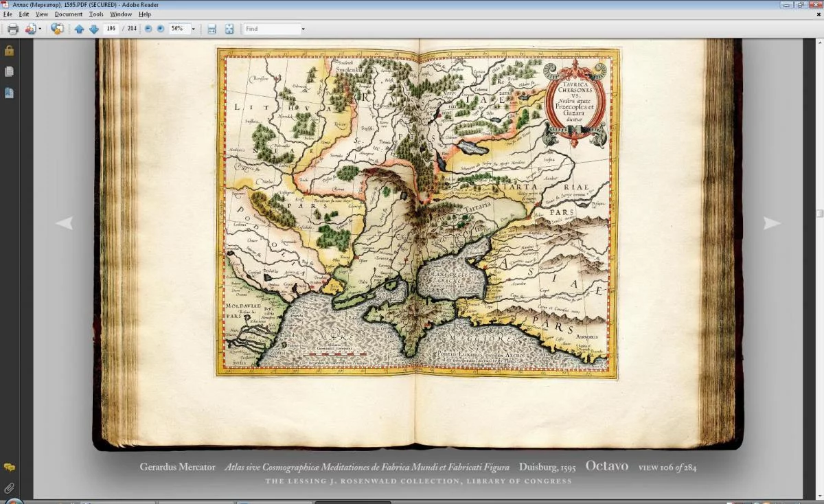The image size is (824, 504).
Task: Open the Attachments paperclip panel
Action: [9, 488]
